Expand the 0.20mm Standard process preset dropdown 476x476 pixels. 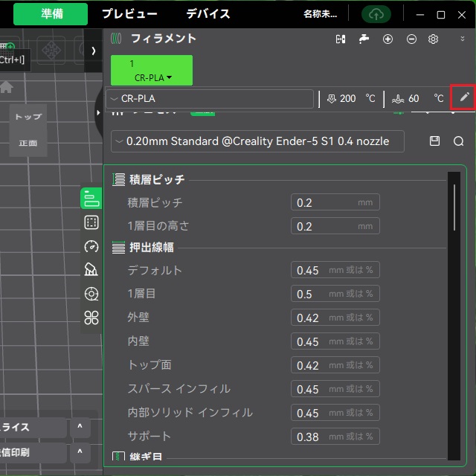point(257,141)
